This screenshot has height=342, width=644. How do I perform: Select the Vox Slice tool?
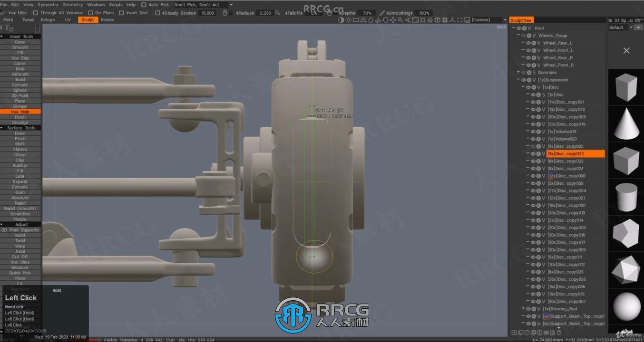tap(20, 262)
